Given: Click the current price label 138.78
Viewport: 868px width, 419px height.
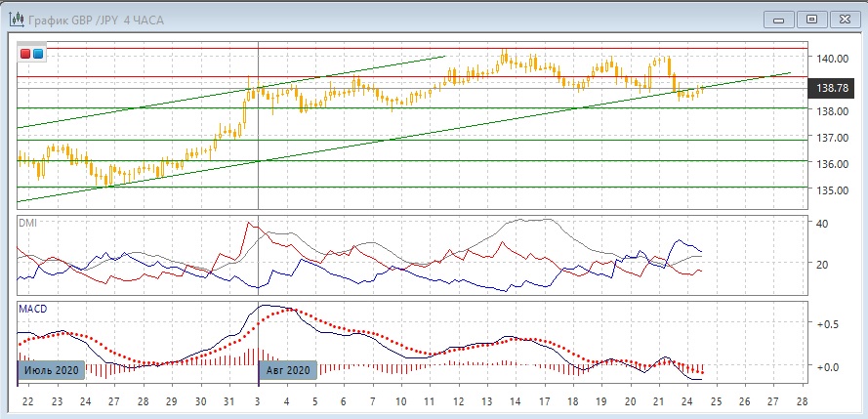Looking at the screenshot, I should [x=830, y=88].
